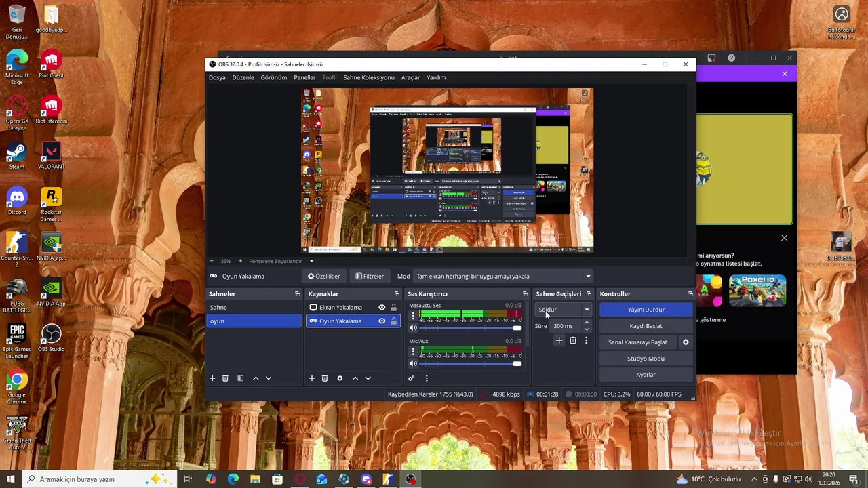
Task: Open transition properties three-dot menu
Action: 587,340
